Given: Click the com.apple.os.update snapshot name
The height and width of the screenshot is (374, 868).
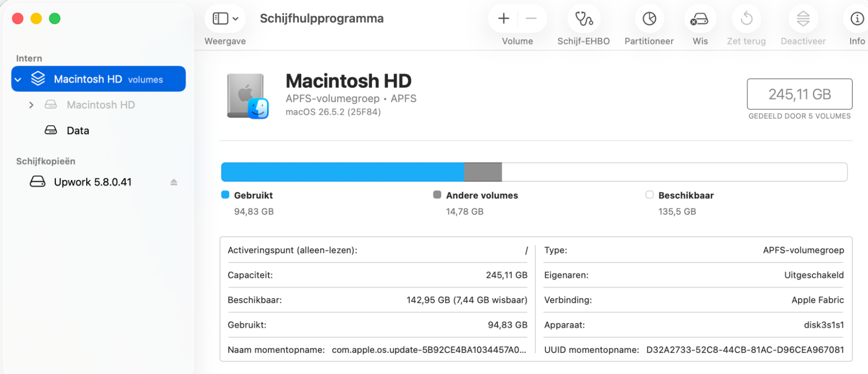Looking at the screenshot, I should [x=429, y=350].
